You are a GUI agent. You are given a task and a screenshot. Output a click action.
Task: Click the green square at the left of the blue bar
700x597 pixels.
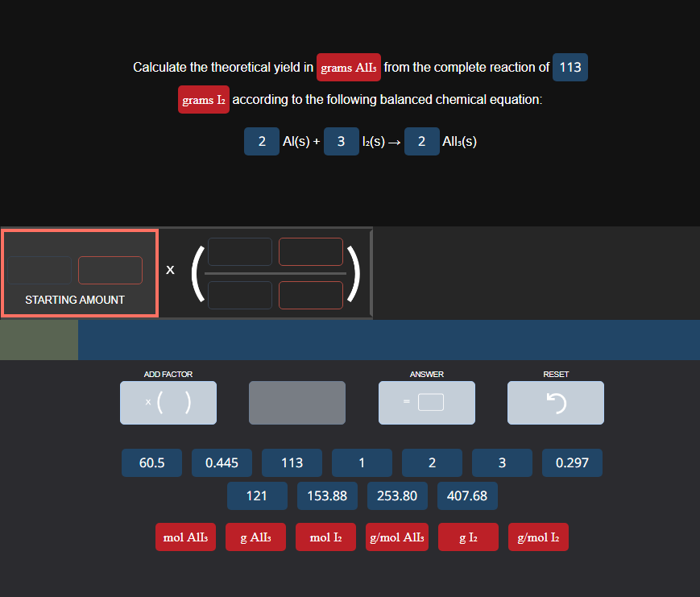pyautogui.click(x=39, y=339)
